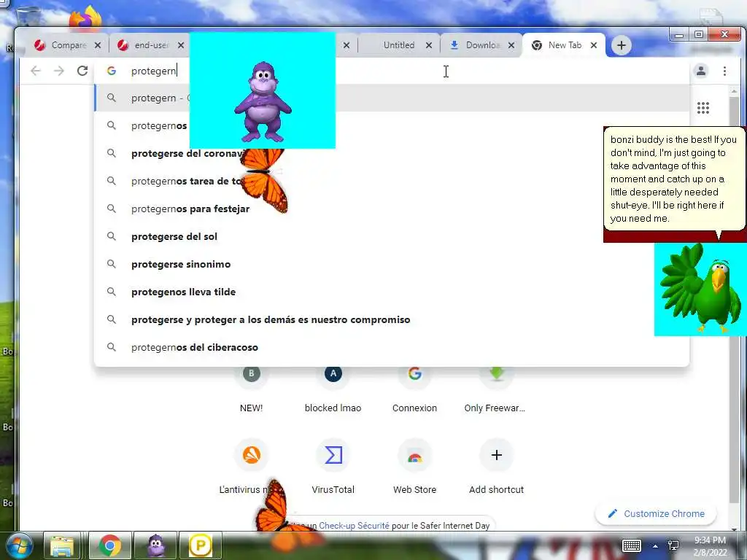Click search icon beside 'protegerse del sol'
747x560 pixels.
click(x=111, y=236)
